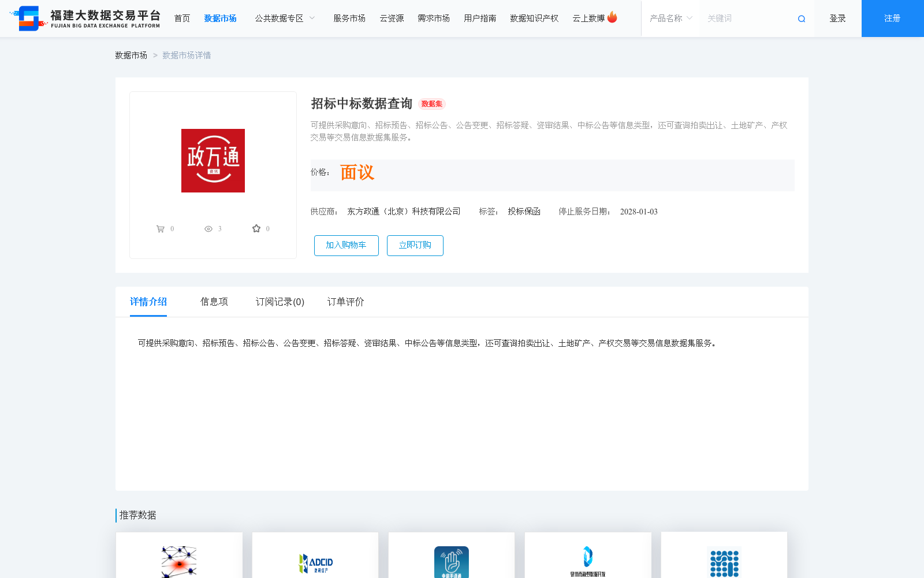Open the 政万通 product logo image
Viewport: 924px width, 578px height.
(x=213, y=161)
